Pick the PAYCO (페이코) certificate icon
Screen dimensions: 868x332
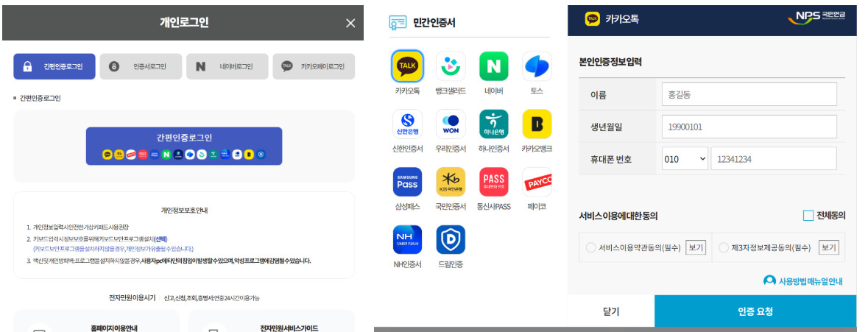pos(537,182)
